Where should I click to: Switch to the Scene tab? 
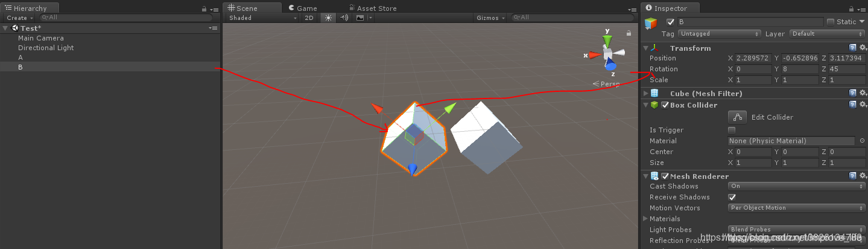(x=252, y=8)
